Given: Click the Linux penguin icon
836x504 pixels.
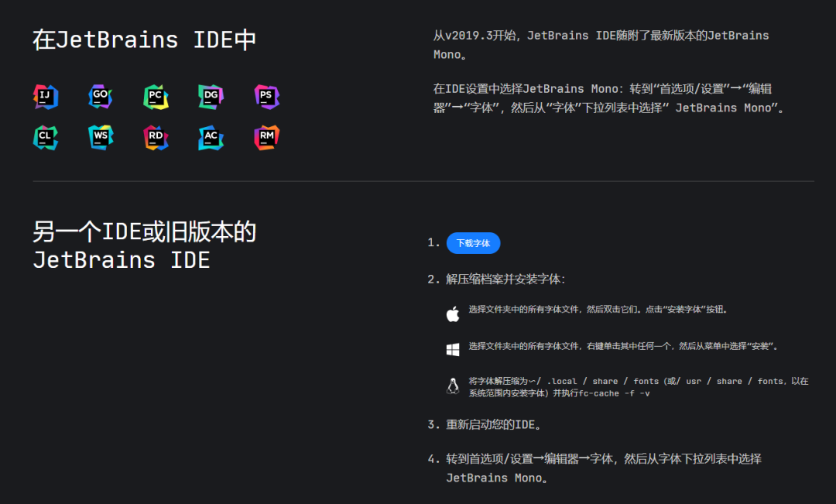Looking at the screenshot, I should [453, 386].
